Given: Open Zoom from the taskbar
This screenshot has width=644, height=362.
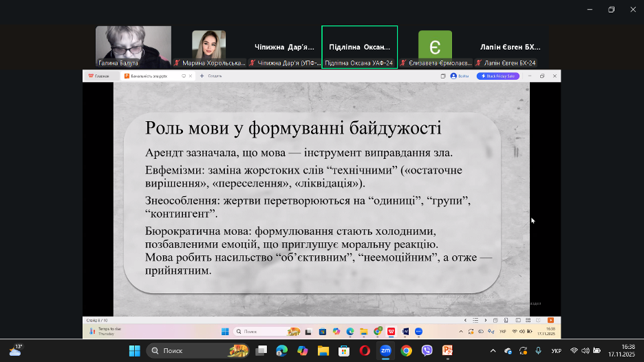Looking at the screenshot, I should point(385,350).
